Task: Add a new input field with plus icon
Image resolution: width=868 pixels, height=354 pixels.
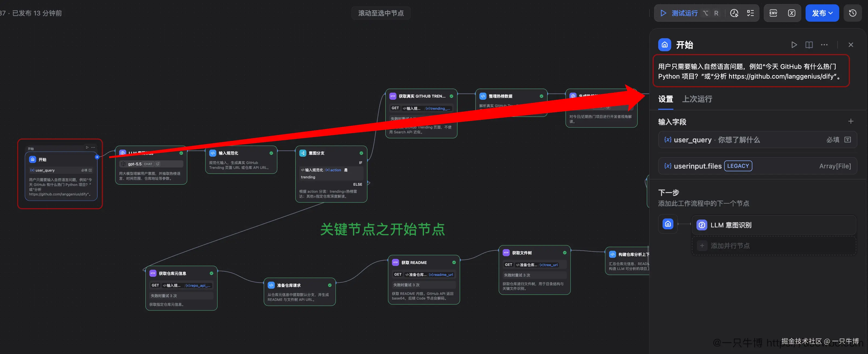Action: [x=850, y=121]
